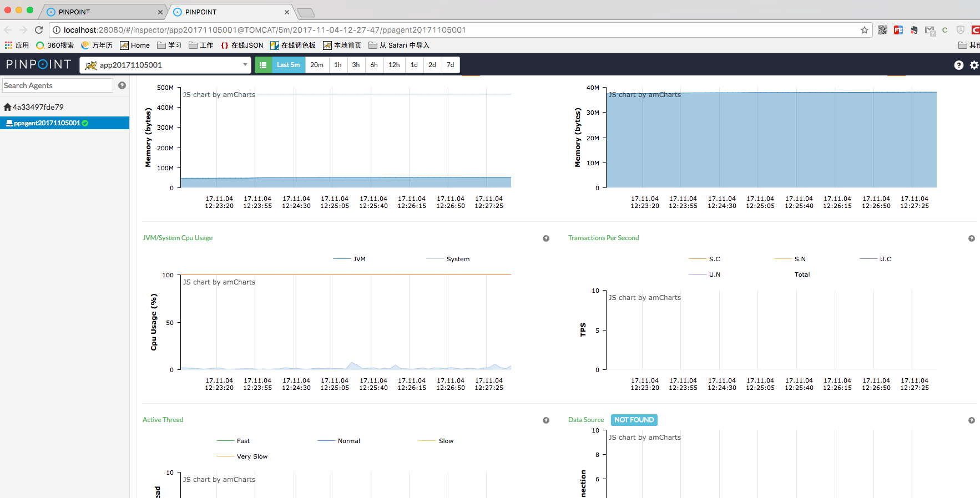Click the green status icon on ppagent20171105001

click(85, 123)
